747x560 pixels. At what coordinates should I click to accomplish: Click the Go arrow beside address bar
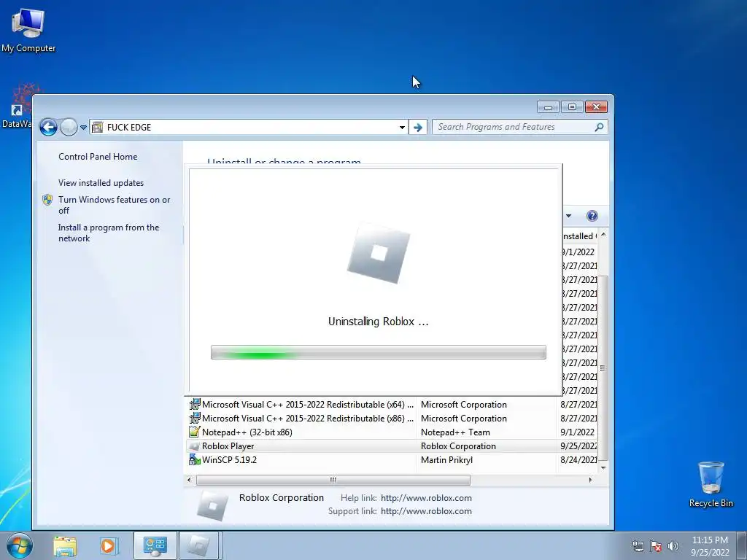(418, 127)
